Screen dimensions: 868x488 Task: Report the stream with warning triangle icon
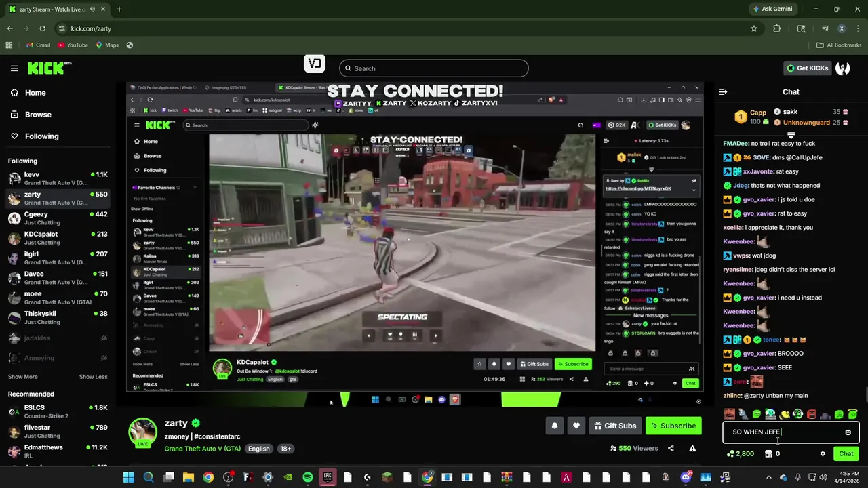(x=692, y=448)
